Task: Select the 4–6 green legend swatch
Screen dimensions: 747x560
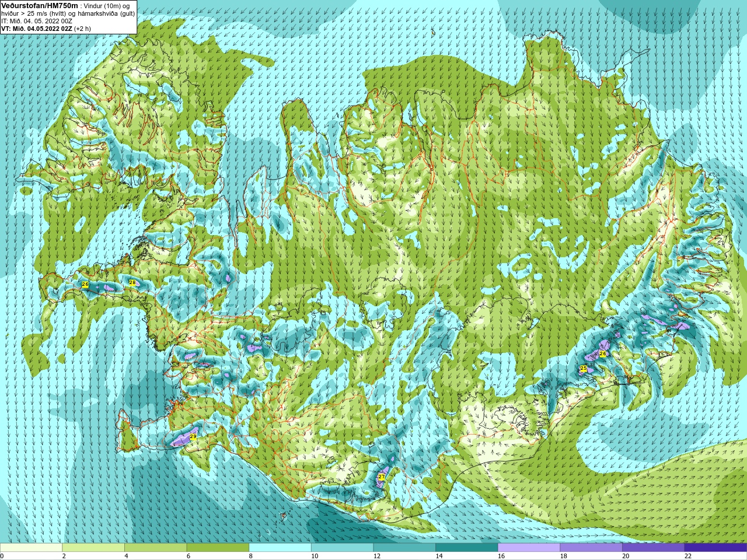Action: [155, 548]
